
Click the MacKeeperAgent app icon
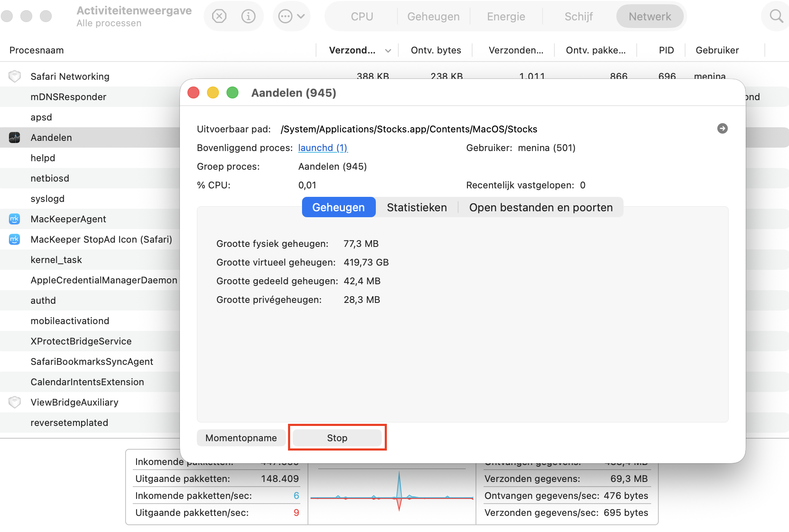(14, 219)
